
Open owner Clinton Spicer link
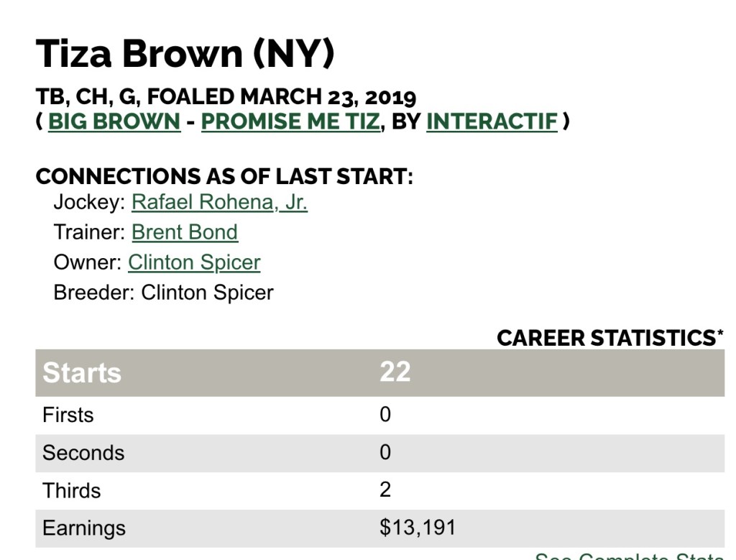pyautogui.click(x=194, y=262)
